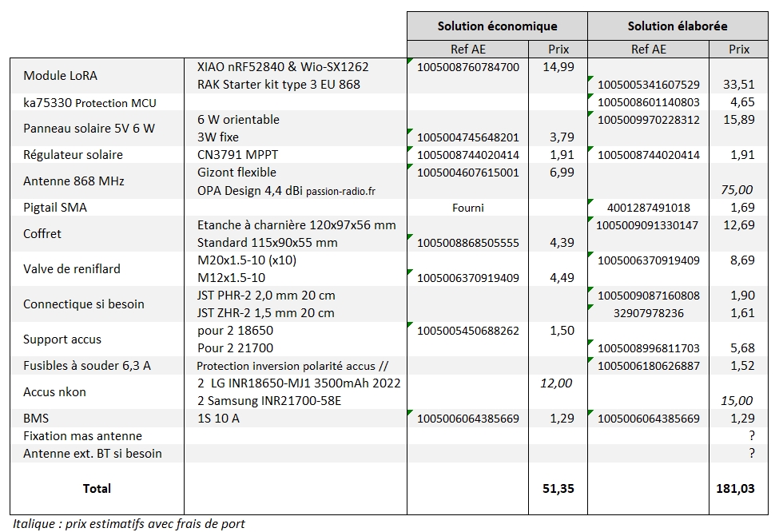Select the Solution économique header cell
779x532 pixels.
(x=497, y=26)
